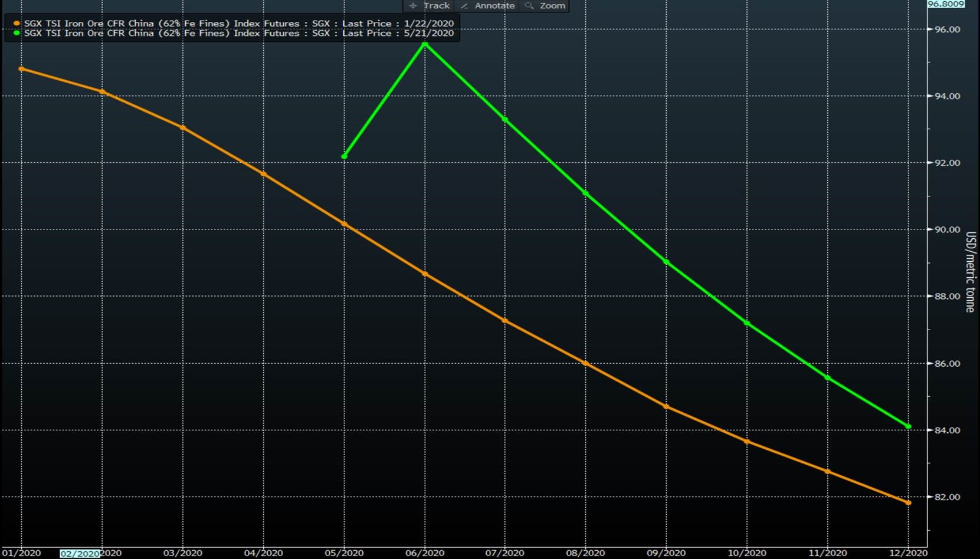This screenshot has width=980, height=559.
Task: Click the Zoom magnifier icon
Action: click(529, 5)
